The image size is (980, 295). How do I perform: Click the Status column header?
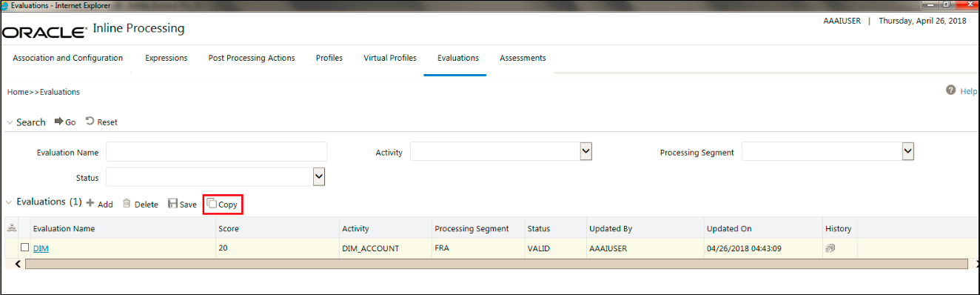click(539, 228)
